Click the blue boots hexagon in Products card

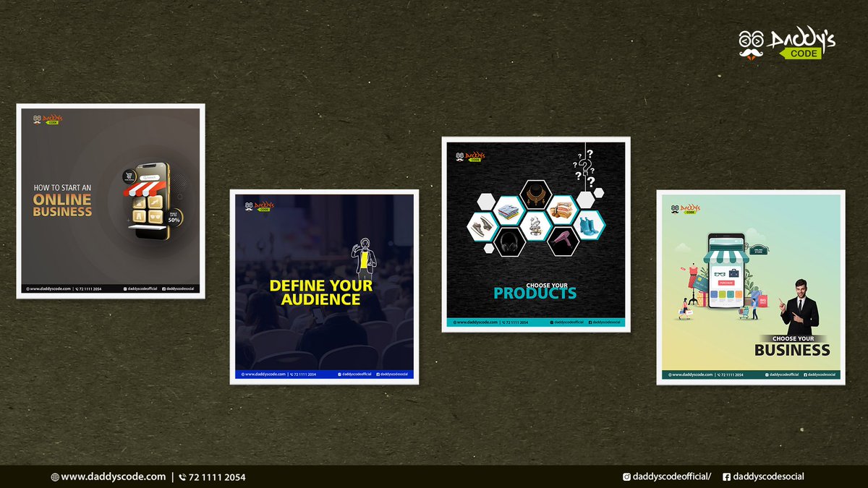click(590, 225)
